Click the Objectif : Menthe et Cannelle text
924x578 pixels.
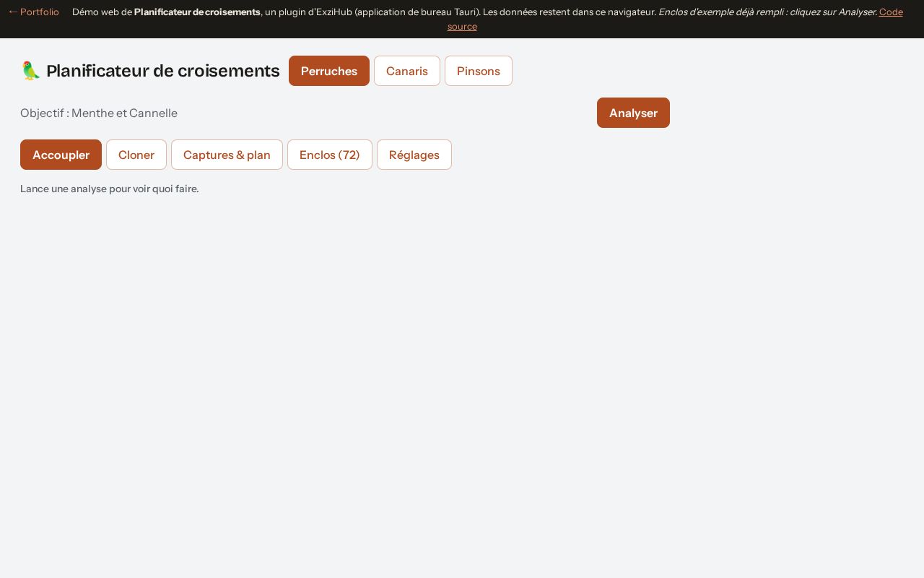[x=99, y=113]
